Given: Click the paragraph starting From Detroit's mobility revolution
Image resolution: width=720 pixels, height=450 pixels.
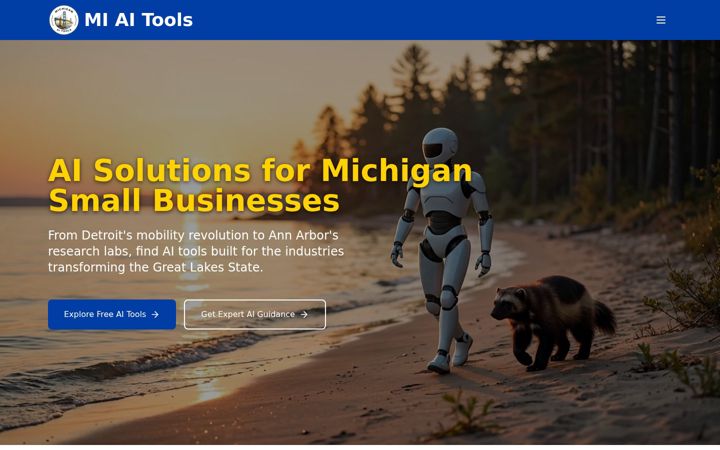Looking at the screenshot, I should [196, 251].
